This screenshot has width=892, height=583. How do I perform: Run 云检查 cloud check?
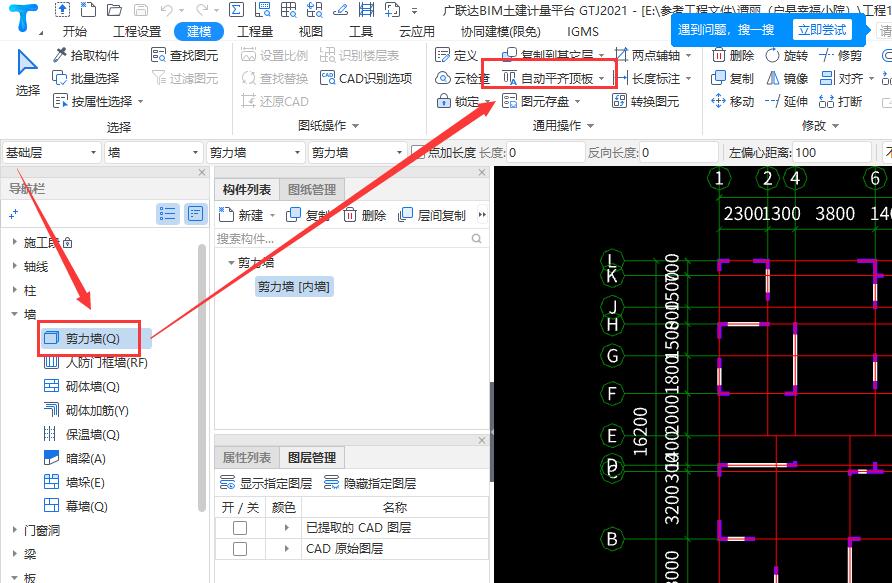click(x=462, y=78)
